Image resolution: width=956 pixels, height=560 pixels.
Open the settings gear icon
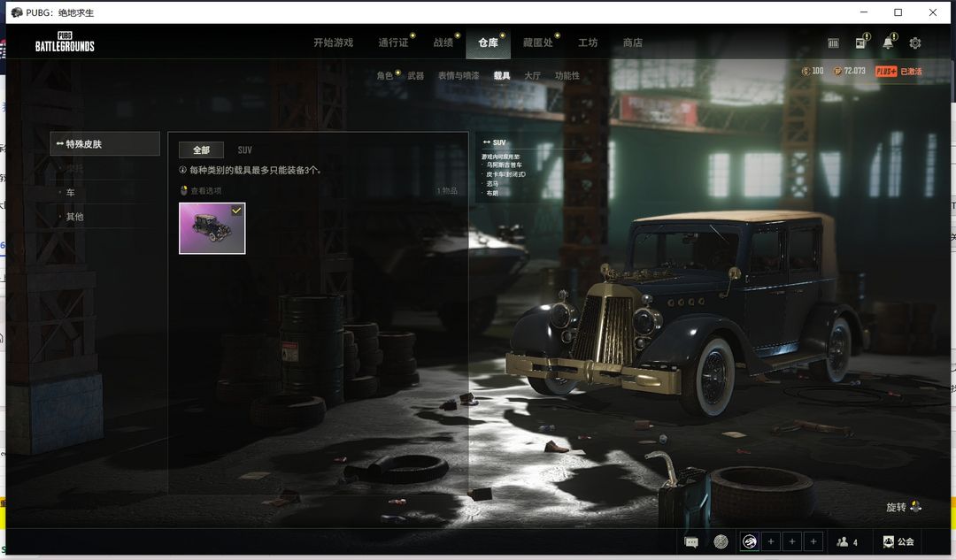pyautogui.click(x=915, y=42)
